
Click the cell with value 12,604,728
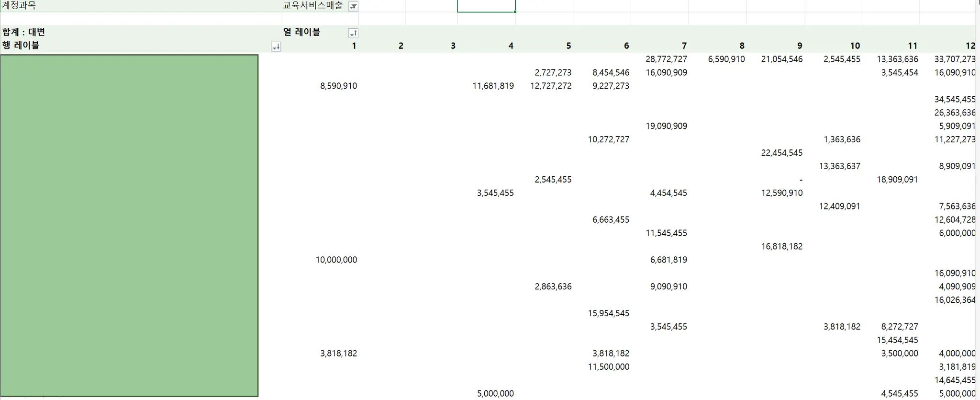click(955, 220)
